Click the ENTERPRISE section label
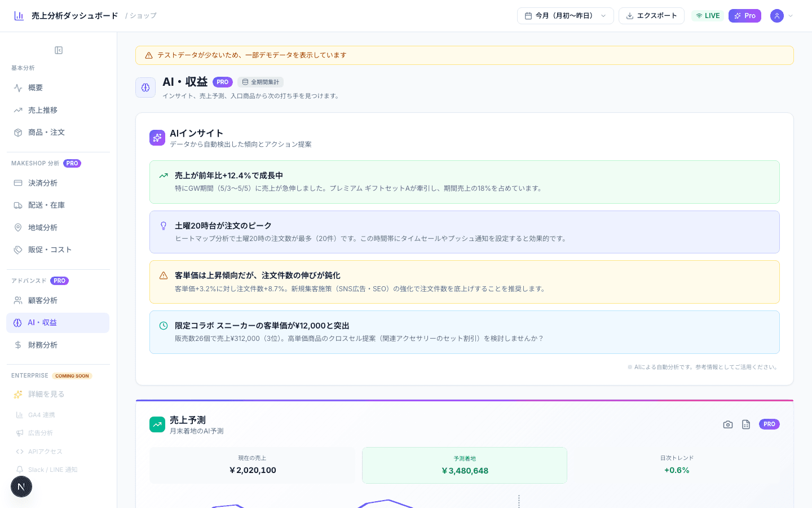Image resolution: width=812 pixels, height=508 pixels. click(x=30, y=376)
